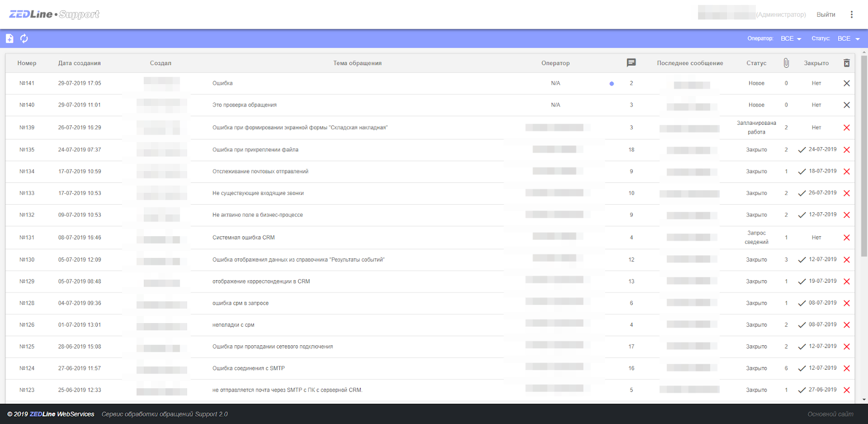
Task: Click message count 18 for ticket №135
Action: click(x=631, y=150)
